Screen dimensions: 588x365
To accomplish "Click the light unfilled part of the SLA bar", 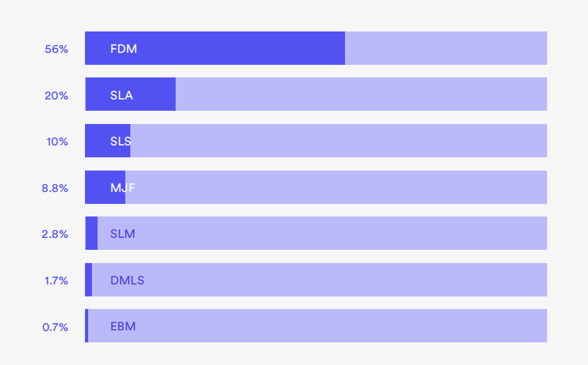I will point(361,95).
